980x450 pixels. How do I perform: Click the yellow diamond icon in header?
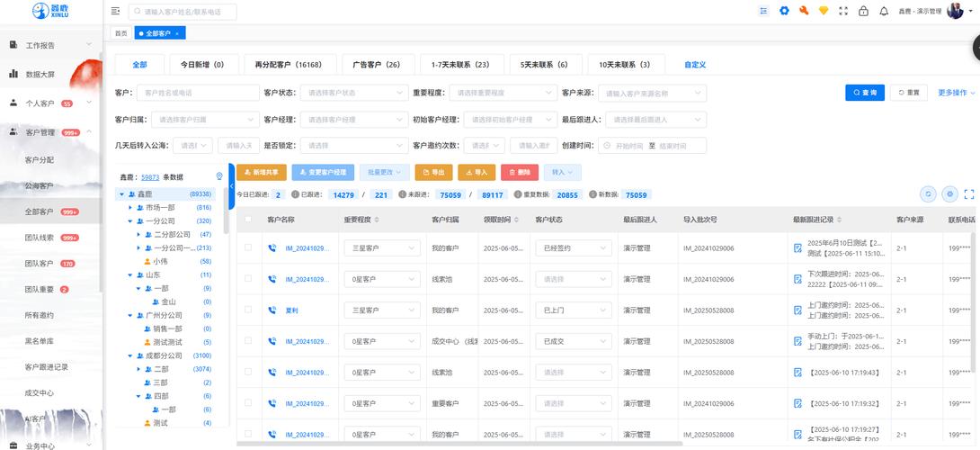click(824, 11)
